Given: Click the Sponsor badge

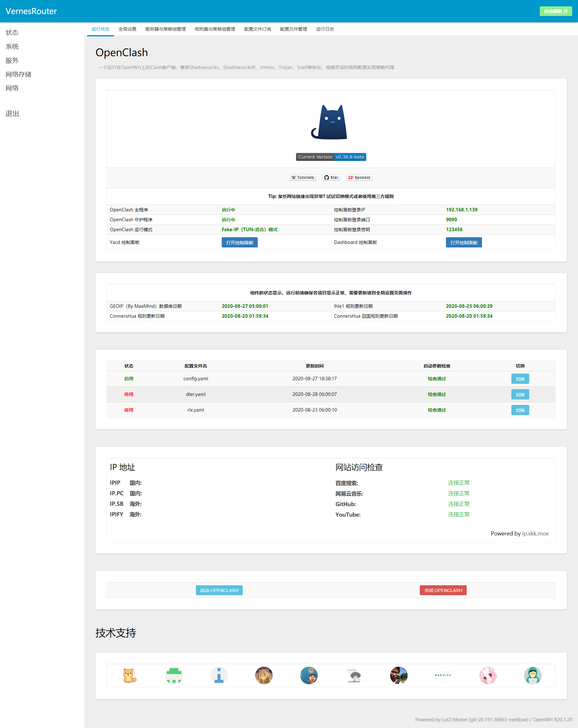Looking at the screenshot, I should tap(359, 178).
